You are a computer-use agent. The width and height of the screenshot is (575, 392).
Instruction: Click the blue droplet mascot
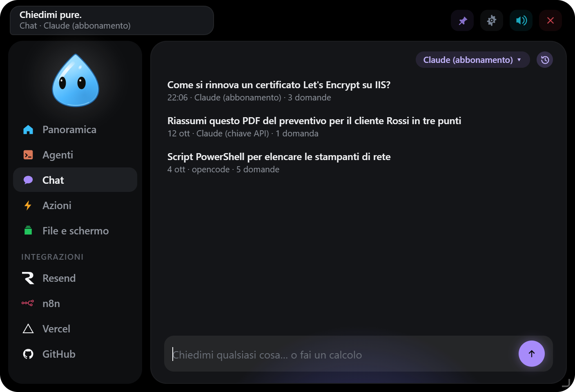click(x=76, y=80)
